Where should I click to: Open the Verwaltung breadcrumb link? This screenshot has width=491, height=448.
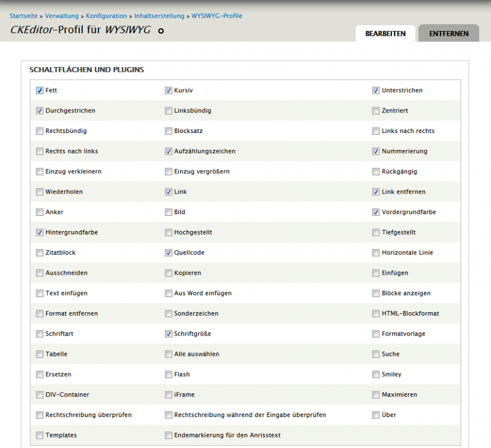tap(62, 16)
